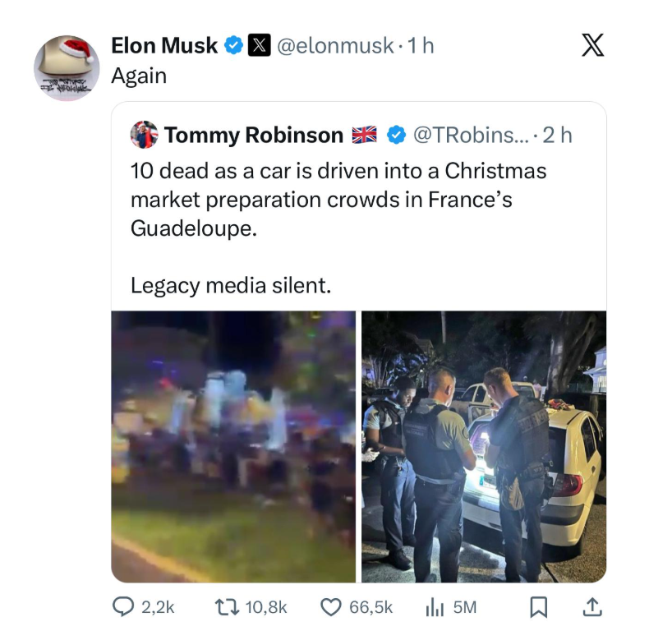672x640 pixels.
Task: Open the blurry left crowd image
Action: (233, 446)
